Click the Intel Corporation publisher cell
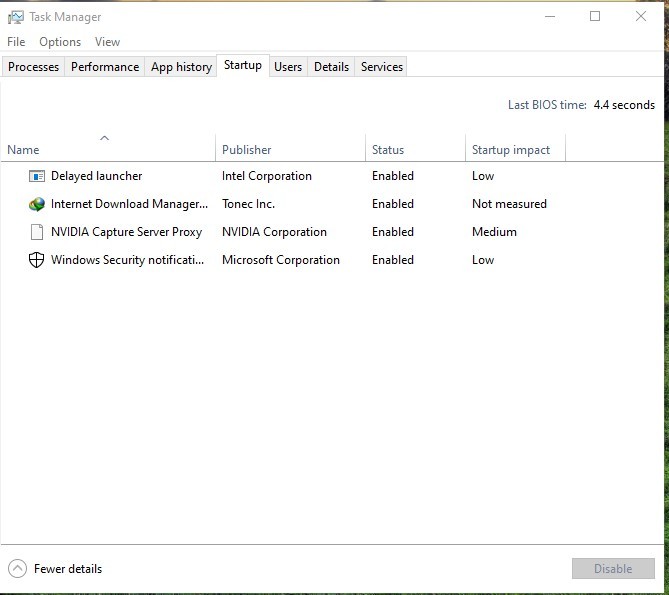The width and height of the screenshot is (669, 595). tap(267, 176)
